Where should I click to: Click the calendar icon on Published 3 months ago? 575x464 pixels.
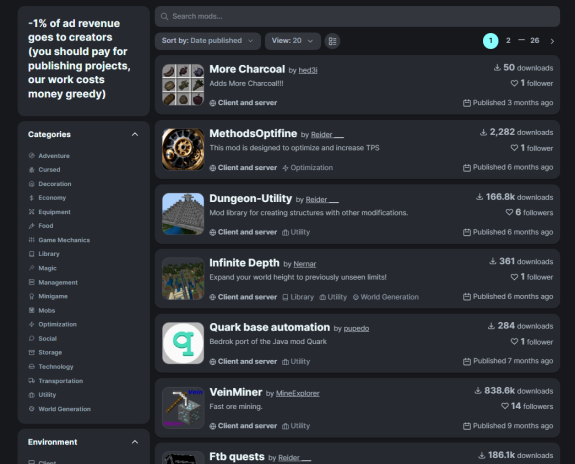[467, 103]
